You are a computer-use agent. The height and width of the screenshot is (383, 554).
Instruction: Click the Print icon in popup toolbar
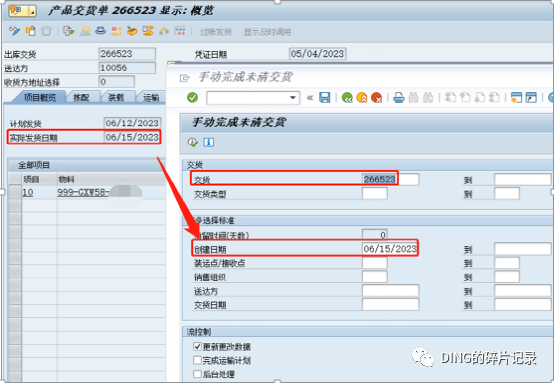pyautogui.click(x=399, y=98)
